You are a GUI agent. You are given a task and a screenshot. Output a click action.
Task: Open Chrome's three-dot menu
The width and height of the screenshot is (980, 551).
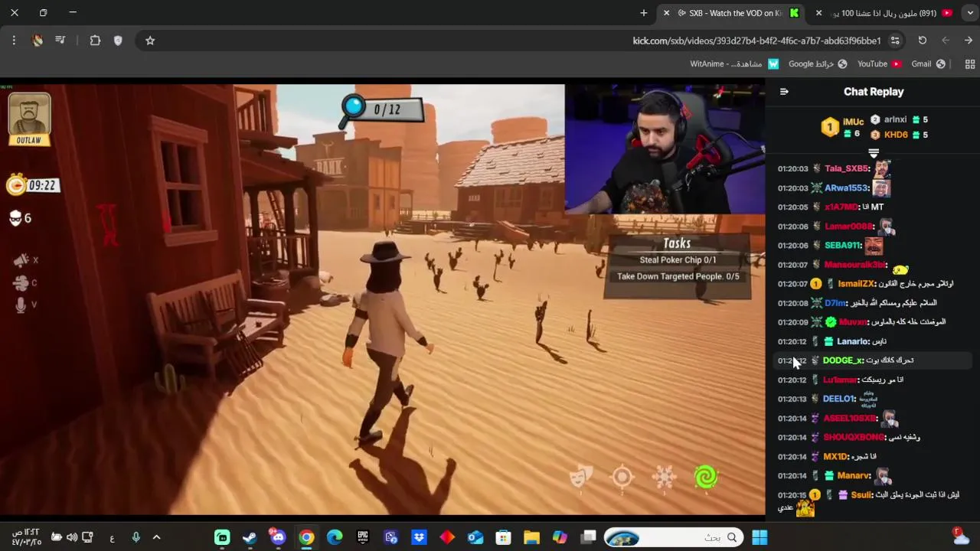14,41
